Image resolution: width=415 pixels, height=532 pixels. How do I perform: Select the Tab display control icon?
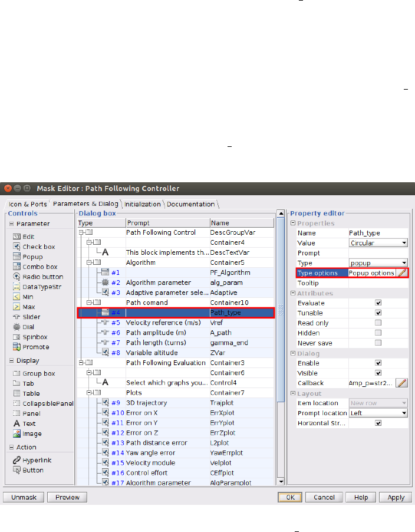tap(17, 383)
